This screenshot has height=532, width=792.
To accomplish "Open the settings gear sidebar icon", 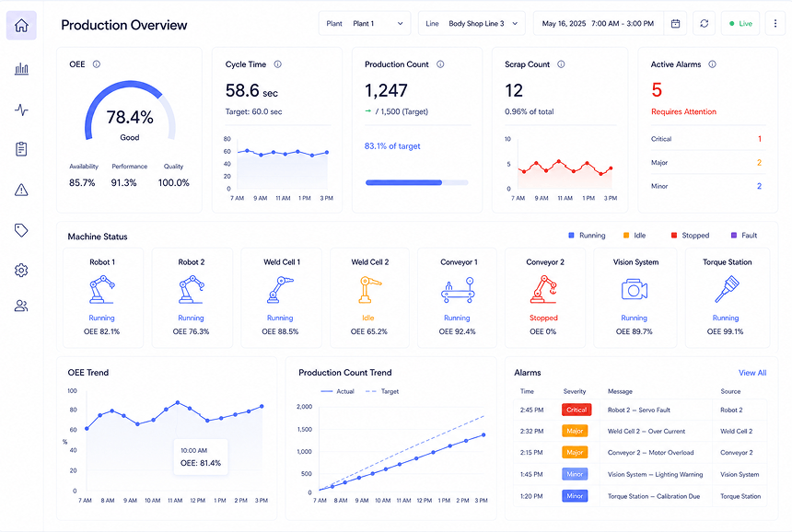I will tap(21, 271).
